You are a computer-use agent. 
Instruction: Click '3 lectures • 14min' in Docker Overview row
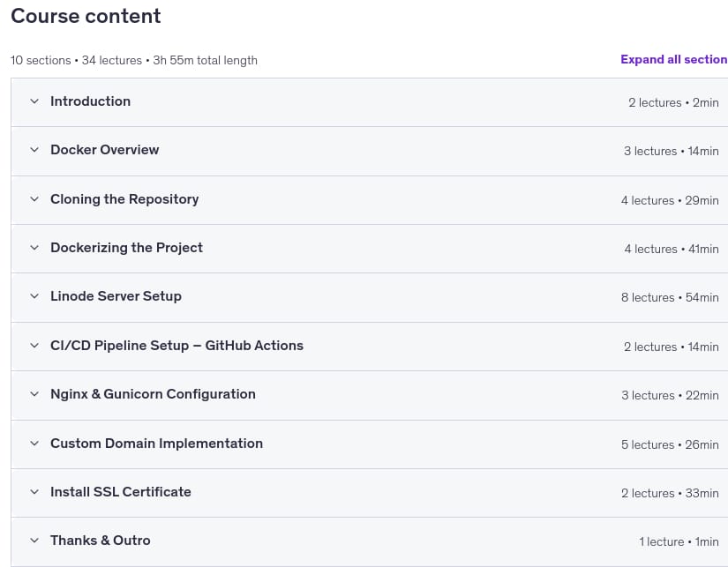[672, 151]
